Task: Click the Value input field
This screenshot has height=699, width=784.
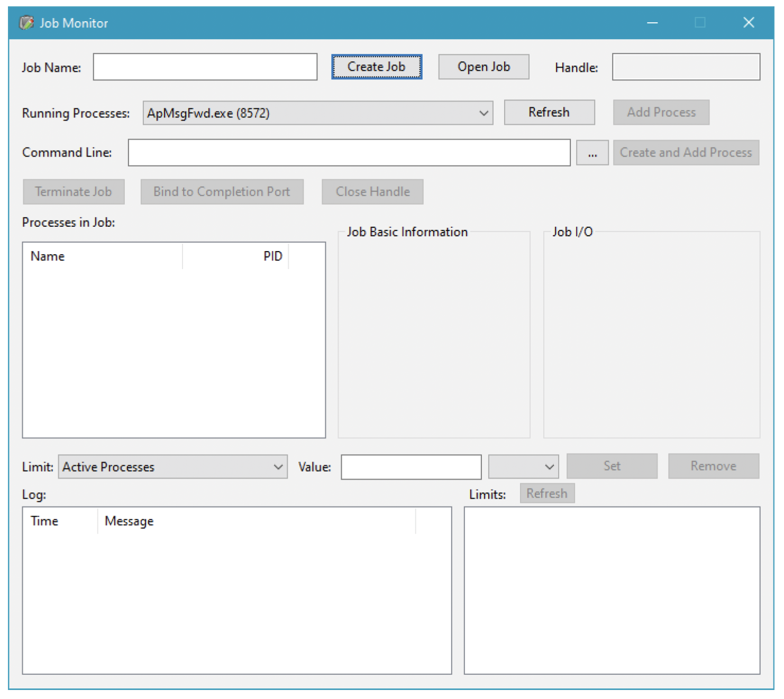Action: (x=411, y=467)
